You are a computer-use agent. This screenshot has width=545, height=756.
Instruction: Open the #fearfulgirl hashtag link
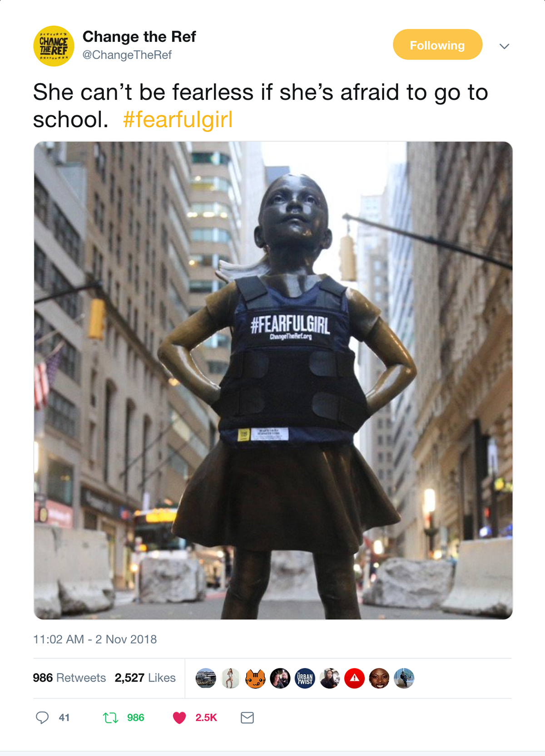pos(178,120)
